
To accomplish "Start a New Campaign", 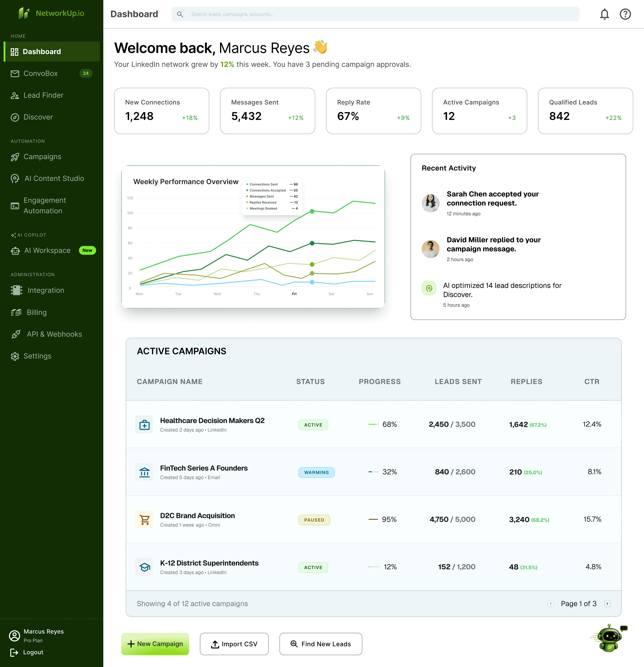I will (155, 644).
